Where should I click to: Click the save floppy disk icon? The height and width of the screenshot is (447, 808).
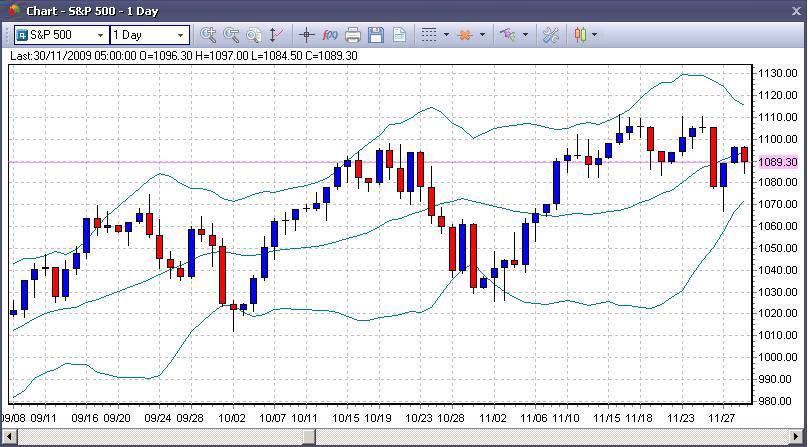click(376, 35)
